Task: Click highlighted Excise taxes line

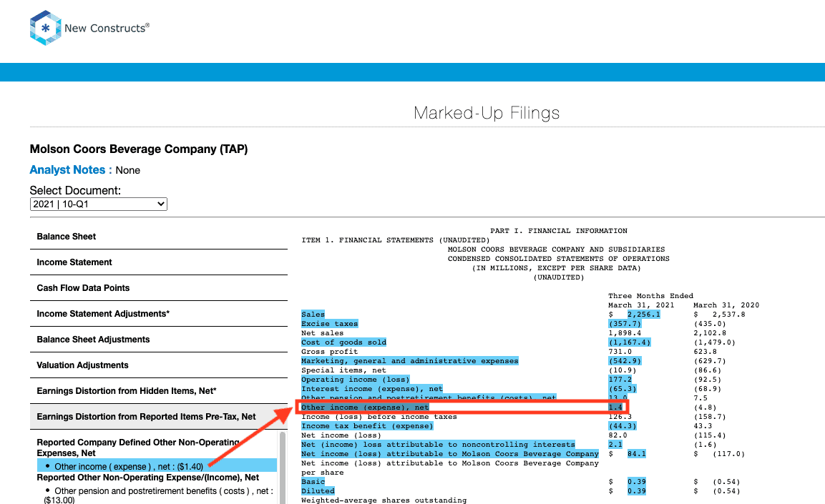Action: (x=329, y=324)
